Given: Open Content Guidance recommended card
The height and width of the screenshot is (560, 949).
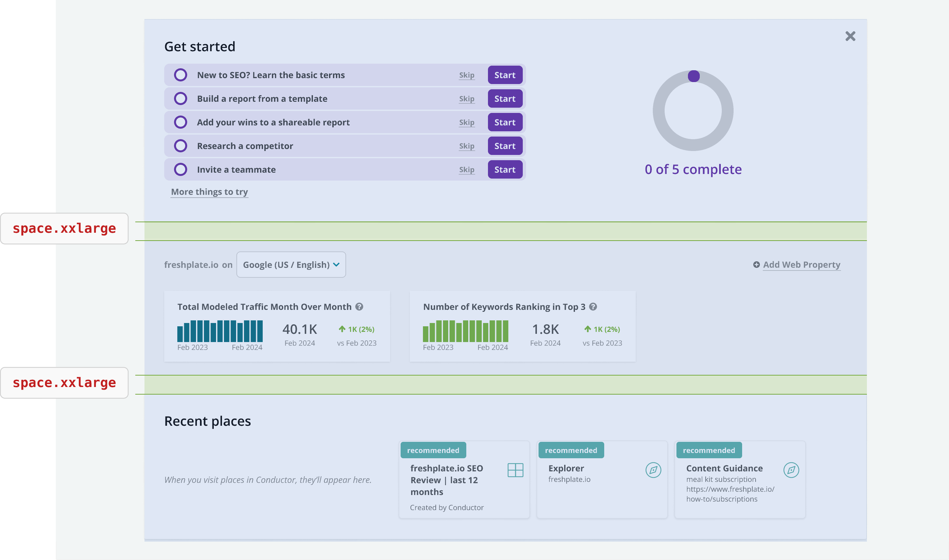Looking at the screenshot, I should [740, 480].
